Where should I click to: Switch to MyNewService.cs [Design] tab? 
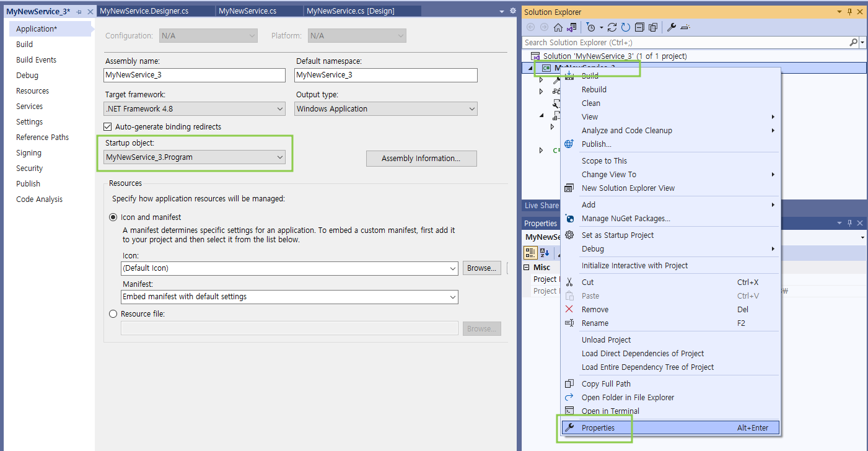(351, 11)
